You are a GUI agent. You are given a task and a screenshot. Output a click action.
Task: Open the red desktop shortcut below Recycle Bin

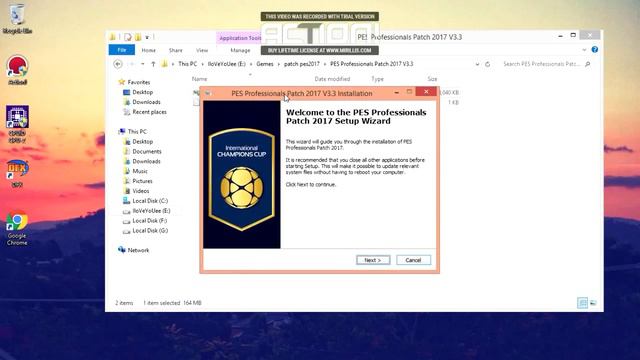(17, 70)
